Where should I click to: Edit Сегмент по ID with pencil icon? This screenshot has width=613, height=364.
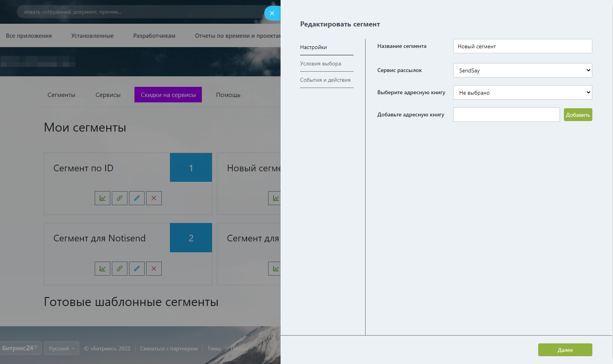click(137, 198)
